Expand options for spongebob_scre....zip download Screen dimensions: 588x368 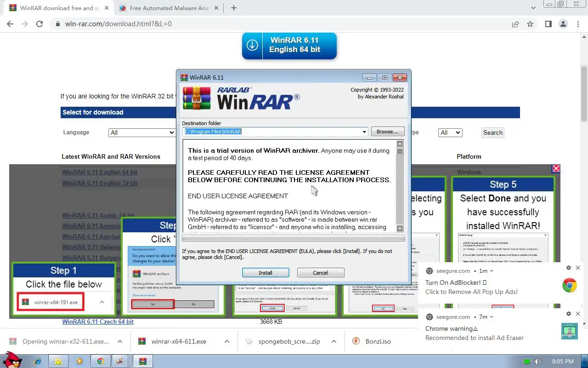click(334, 341)
